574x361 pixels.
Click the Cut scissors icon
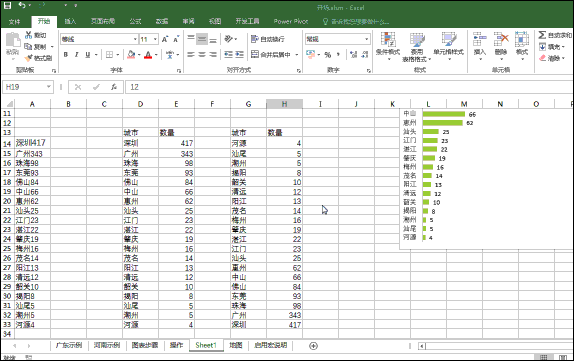pyautogui.click(x=29, y=35)
